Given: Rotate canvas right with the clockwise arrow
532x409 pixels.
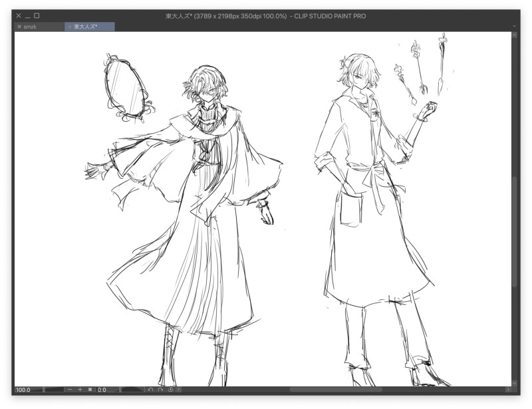Looking at the screenshot, I should click(x=160, y=390).
